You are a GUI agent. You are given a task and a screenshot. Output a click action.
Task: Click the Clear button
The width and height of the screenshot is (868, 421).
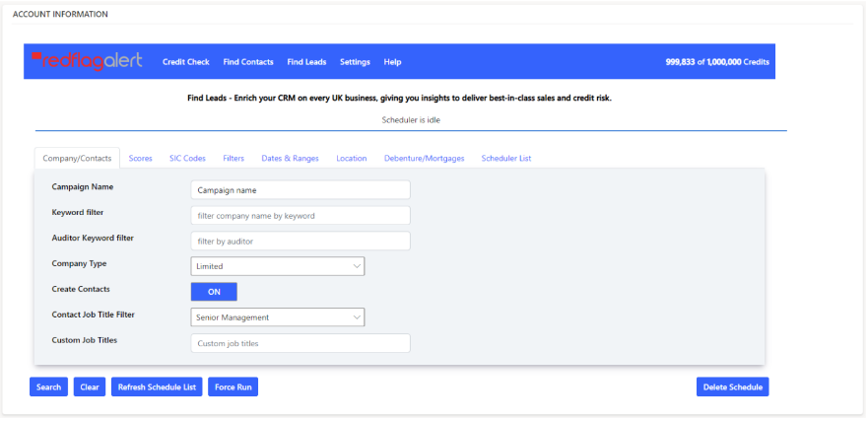click(90, 387)
